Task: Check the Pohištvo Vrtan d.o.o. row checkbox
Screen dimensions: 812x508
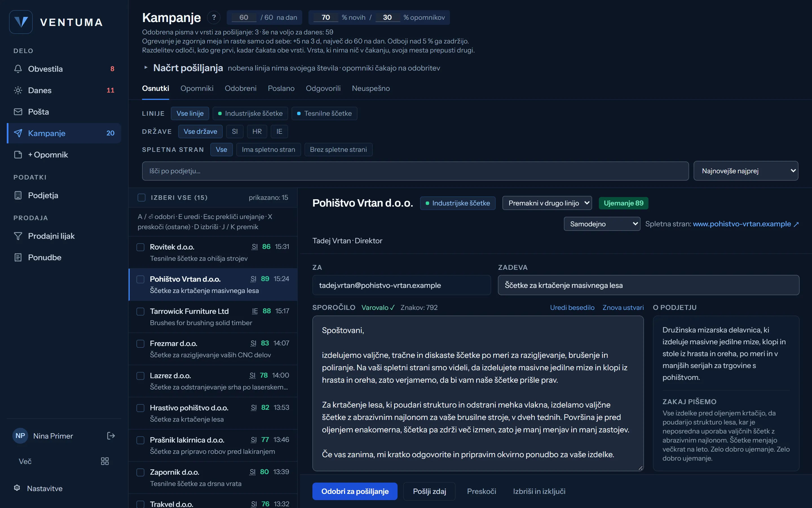Action: pyautogui.click(x=141, y=279)
